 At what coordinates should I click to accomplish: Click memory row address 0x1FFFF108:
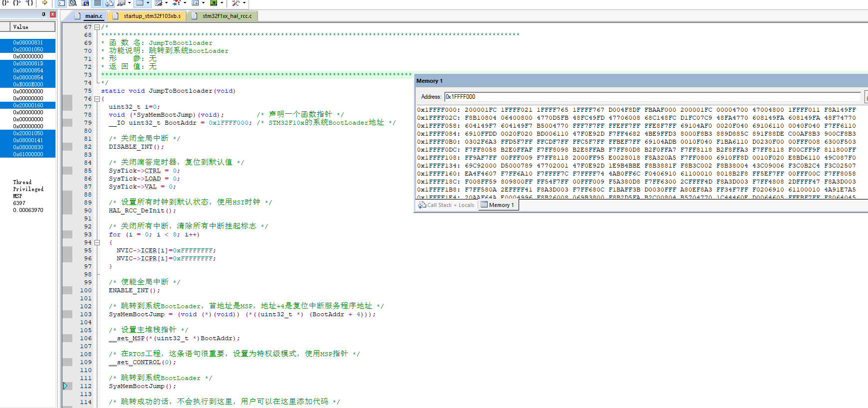coord(438,158)
